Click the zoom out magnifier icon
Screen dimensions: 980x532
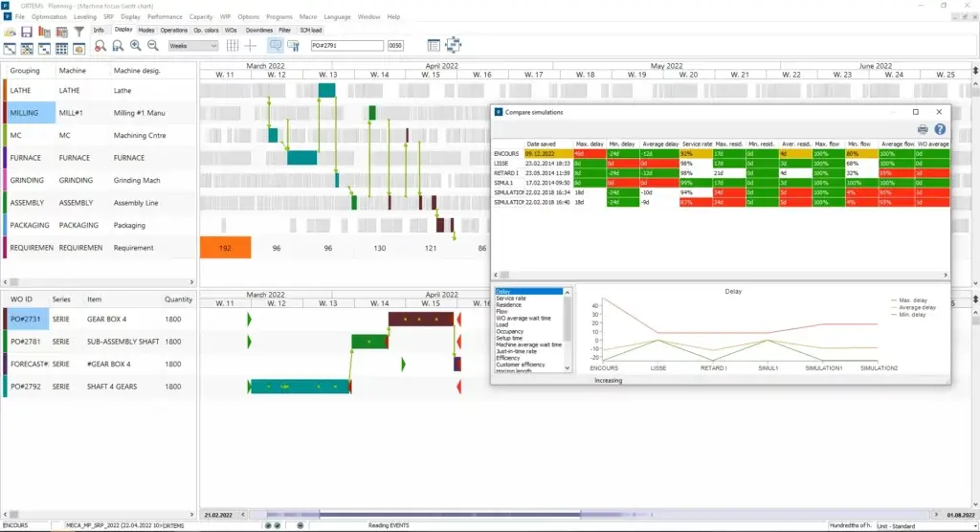(152, 46)
